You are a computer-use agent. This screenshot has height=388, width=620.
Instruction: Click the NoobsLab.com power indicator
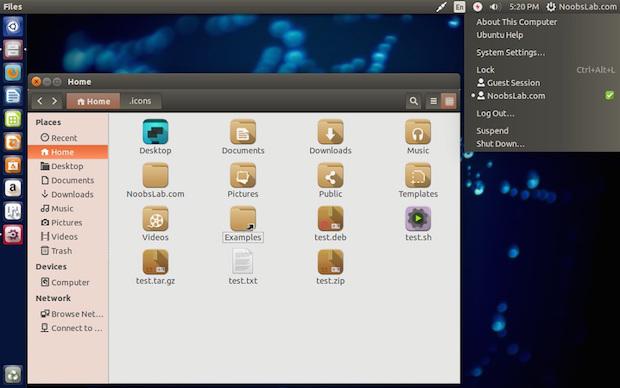point(581,7)
